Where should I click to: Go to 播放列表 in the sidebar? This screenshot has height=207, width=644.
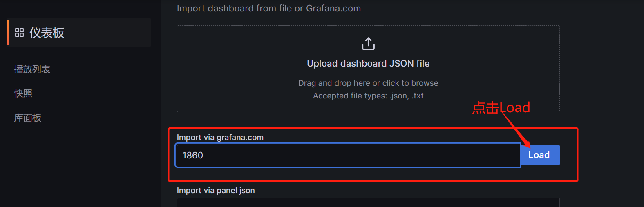tap(32, 69)
